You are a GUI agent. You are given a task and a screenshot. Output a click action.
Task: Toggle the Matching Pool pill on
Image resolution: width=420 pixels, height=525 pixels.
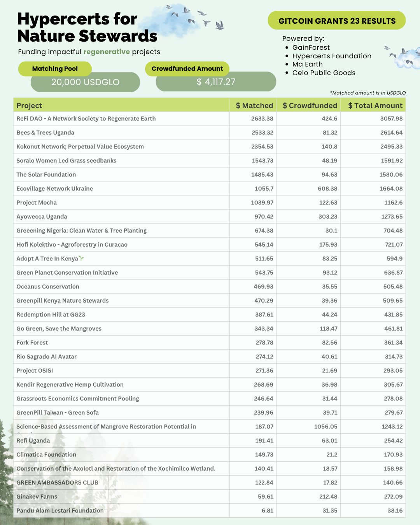(x=54, y=68)
